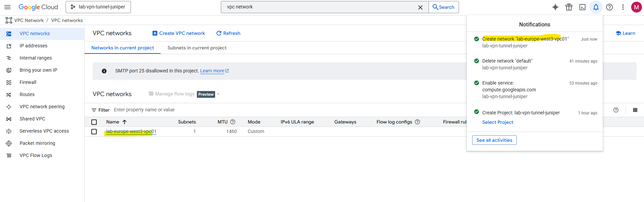Open Firewall in the left sidebar
The height and width of the screenshot is (202, 644).
(x=28, y=82)
